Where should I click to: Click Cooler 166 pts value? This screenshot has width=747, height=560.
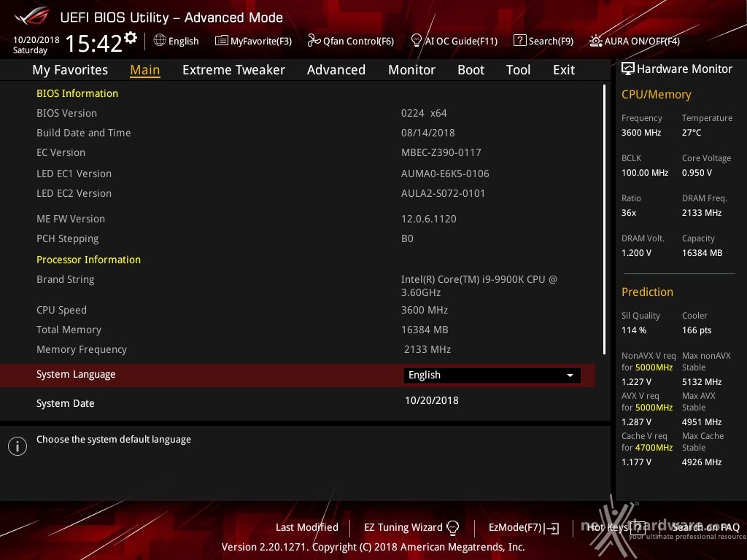pyautogui.click(x=697, y=330)
